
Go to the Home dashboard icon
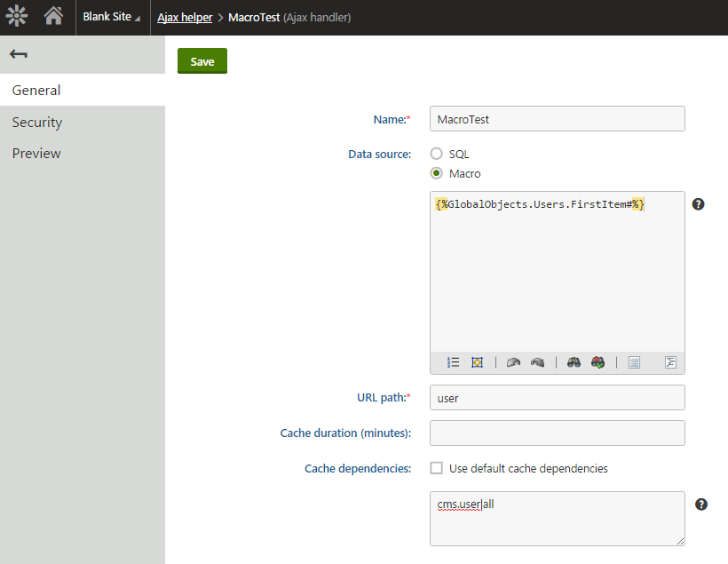(x=54, y=16)
